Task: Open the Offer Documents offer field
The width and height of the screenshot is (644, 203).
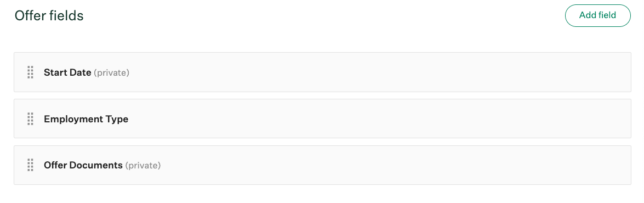Action: (83, 165)
